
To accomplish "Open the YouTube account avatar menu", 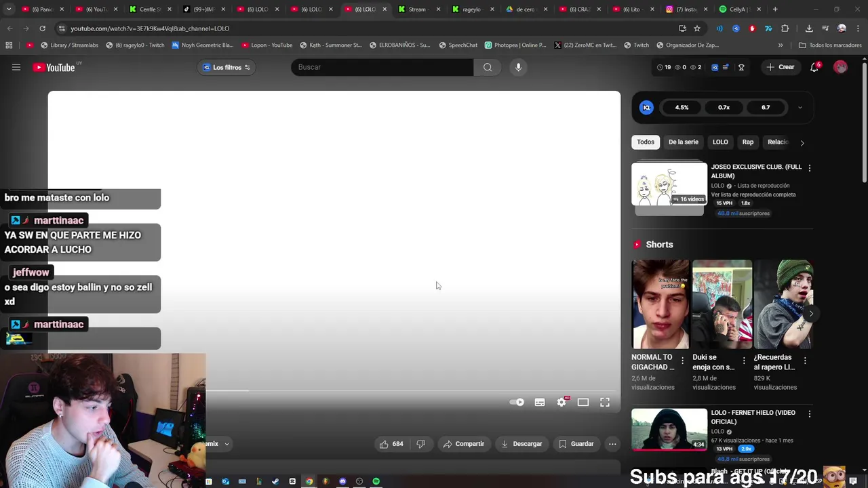I will coord(840,67).
